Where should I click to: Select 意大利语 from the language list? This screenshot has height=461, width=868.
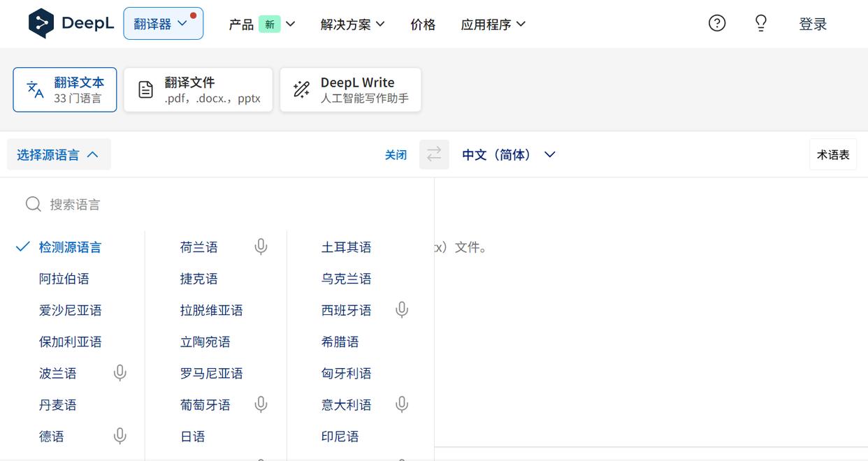(346, 404)
